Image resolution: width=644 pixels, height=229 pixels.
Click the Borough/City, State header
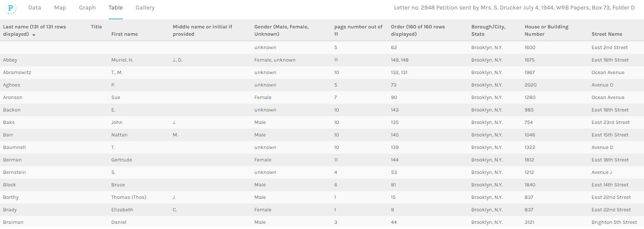488,30
